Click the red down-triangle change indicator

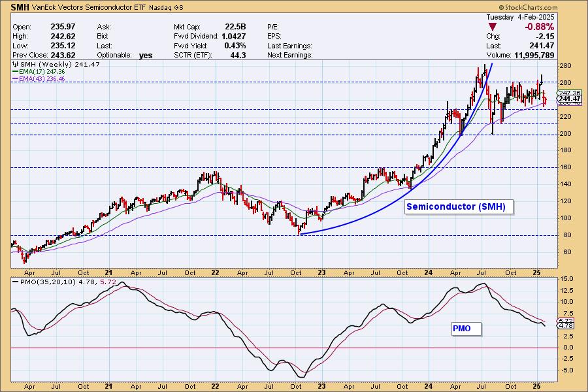pos(493,27)
